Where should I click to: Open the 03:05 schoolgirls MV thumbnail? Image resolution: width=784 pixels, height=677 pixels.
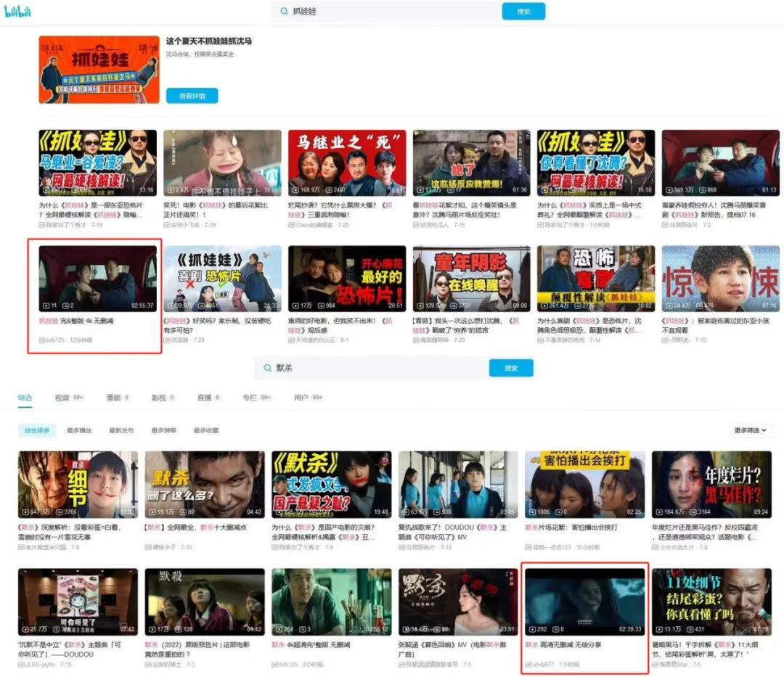[458, 485]
